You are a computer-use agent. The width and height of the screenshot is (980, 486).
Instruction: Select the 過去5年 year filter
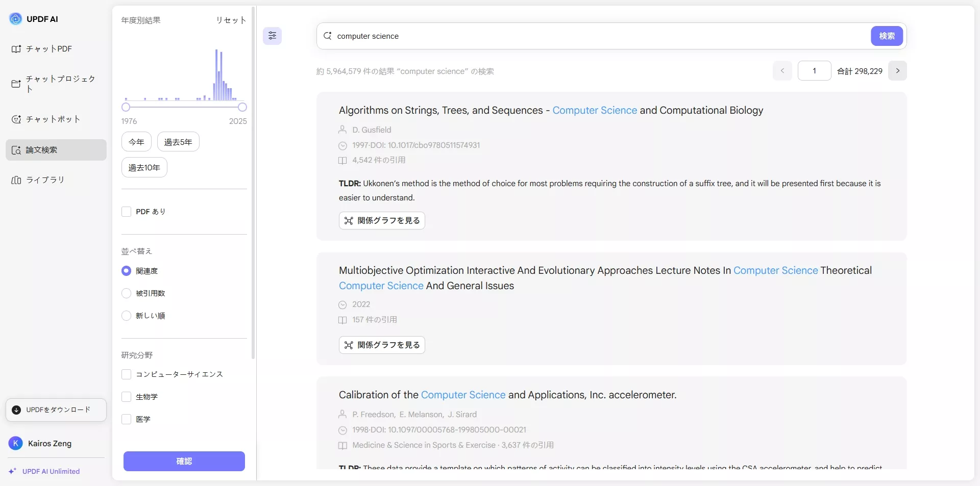(178, 142)
